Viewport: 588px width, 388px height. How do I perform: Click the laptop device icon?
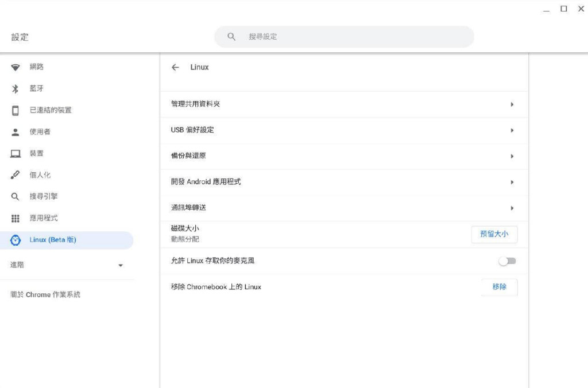(x=16, y=154)
